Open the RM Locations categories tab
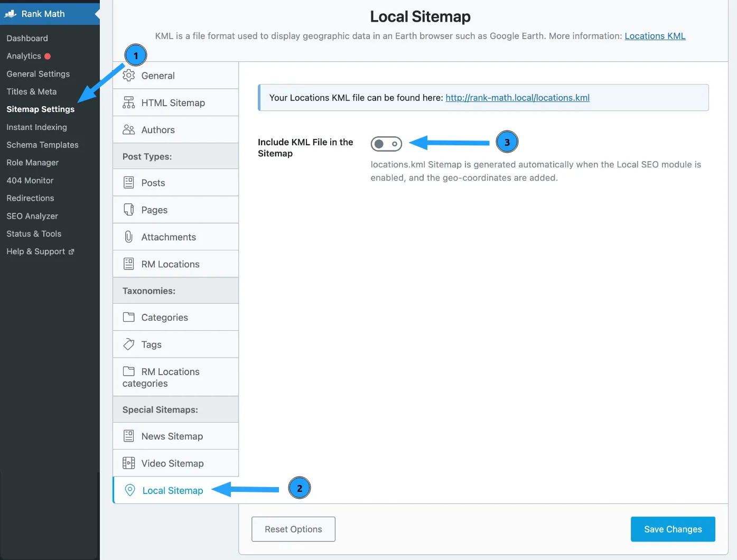The width and height of the screenshot is (737, 560). tap(175, 377)
